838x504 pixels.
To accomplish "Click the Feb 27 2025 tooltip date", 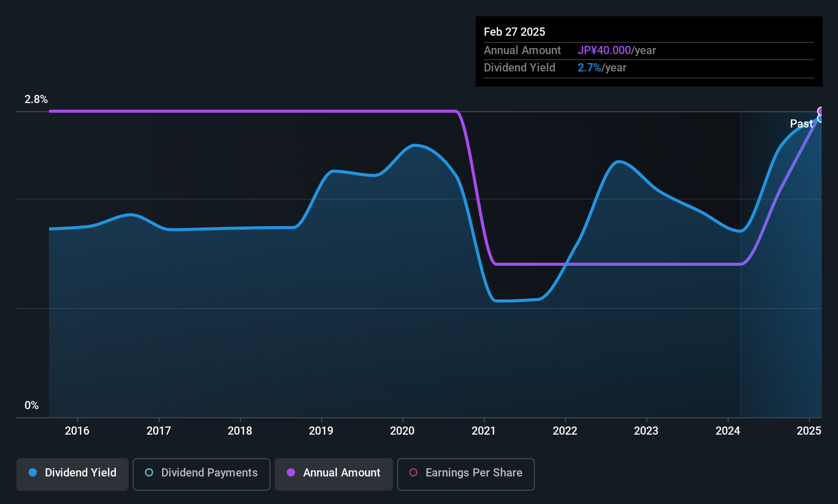I will 514,32.
